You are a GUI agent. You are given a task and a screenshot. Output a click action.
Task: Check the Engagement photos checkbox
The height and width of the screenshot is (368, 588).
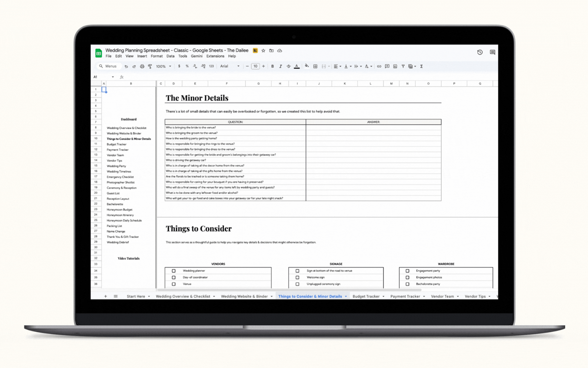click(407, 277)
